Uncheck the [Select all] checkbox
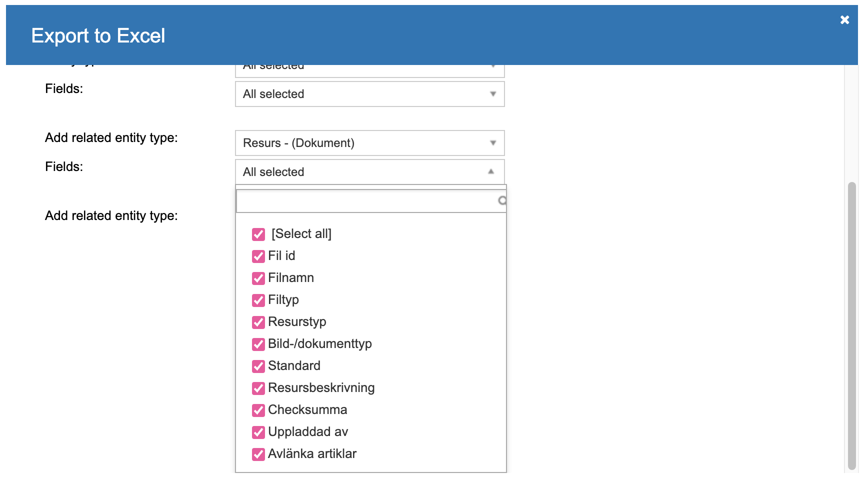This screenshot has height=477, width=868. click(258, 234)
